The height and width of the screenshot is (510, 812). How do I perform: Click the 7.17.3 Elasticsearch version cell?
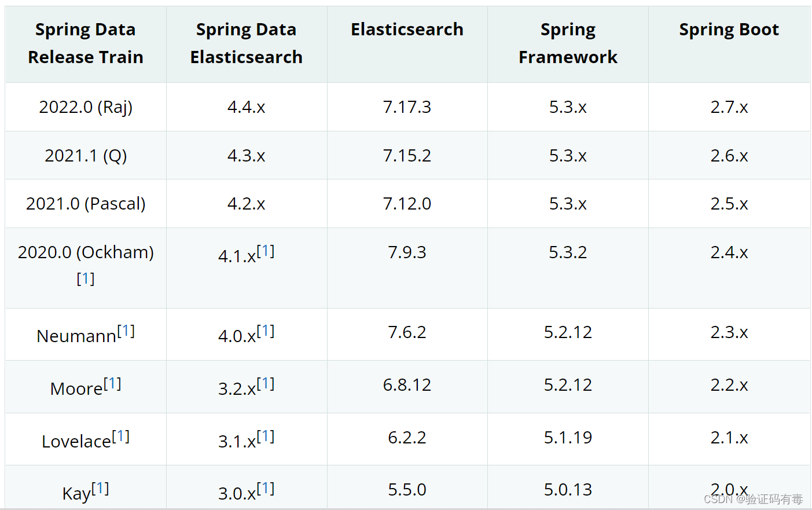407,107
